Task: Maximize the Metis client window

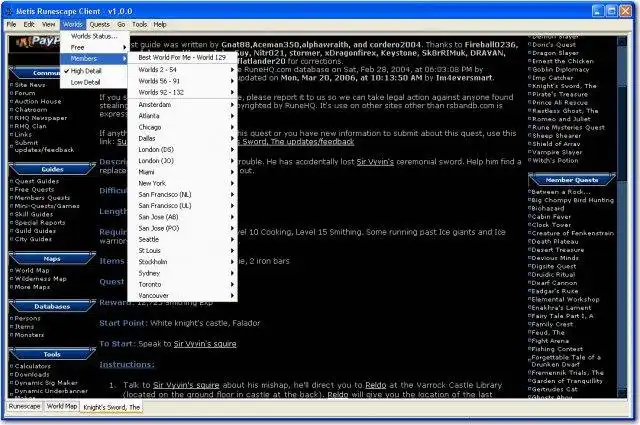Action: coord(611,11)
